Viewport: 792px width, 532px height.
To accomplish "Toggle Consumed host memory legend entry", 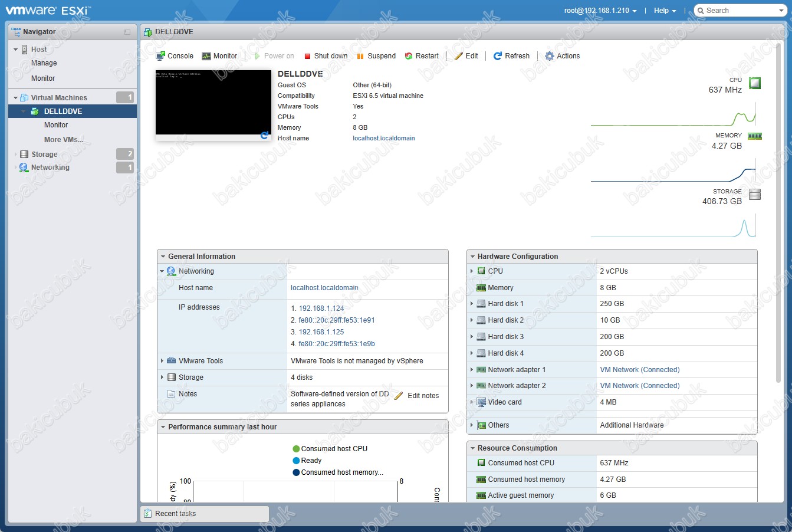I will tap(338, 472).
